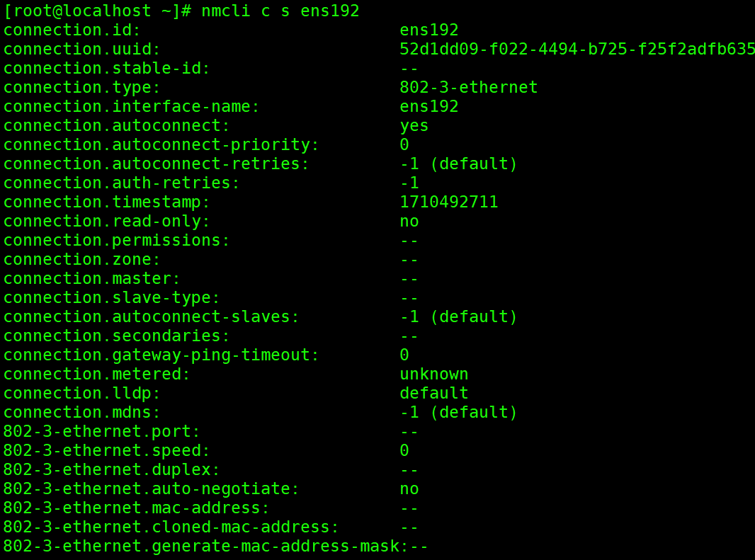Click the connection.lldp value default
This screenshot has height=560, width=755.
click(x=433, y=393)
